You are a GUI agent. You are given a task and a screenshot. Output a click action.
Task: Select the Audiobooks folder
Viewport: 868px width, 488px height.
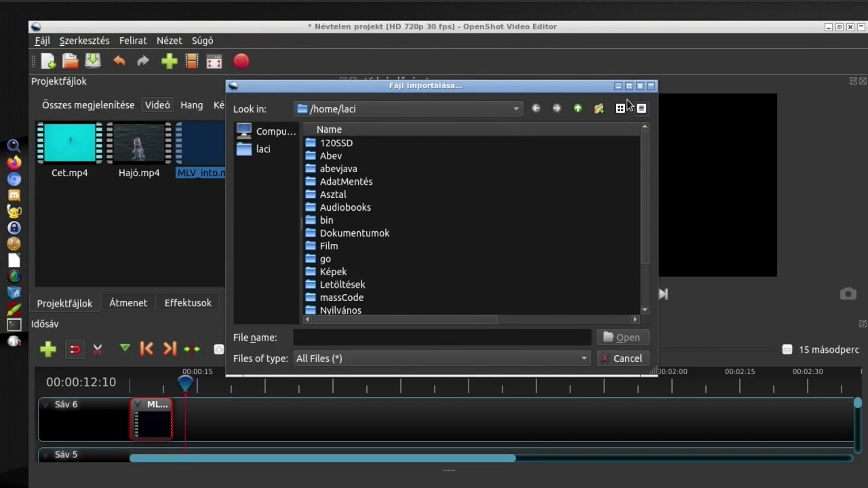(x=338, y=207)
